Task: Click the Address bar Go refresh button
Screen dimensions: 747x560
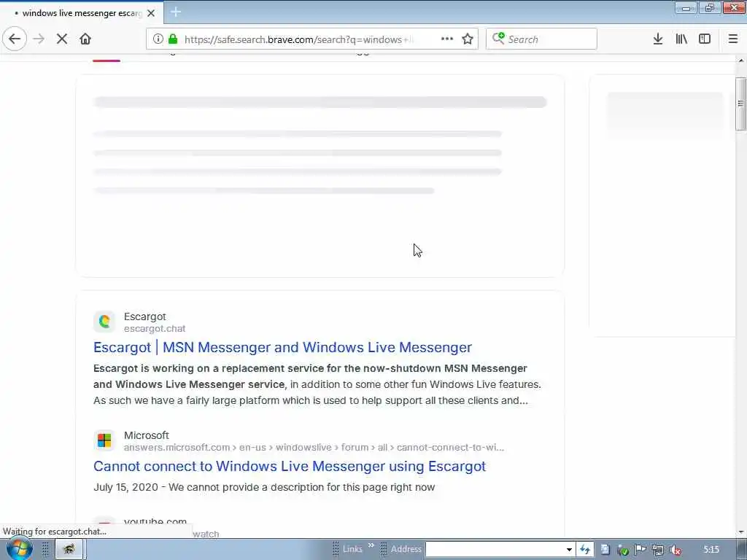Action: click(585, 550)
